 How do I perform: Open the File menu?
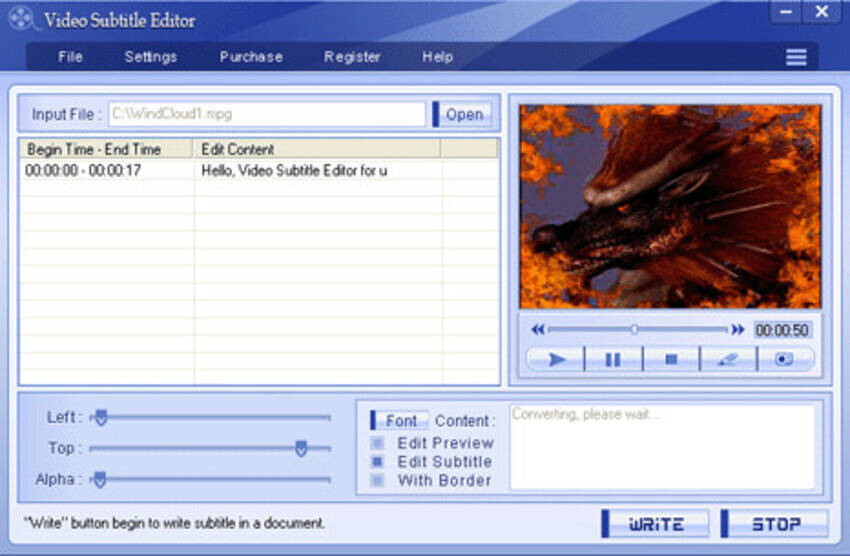tap(70, 57)
